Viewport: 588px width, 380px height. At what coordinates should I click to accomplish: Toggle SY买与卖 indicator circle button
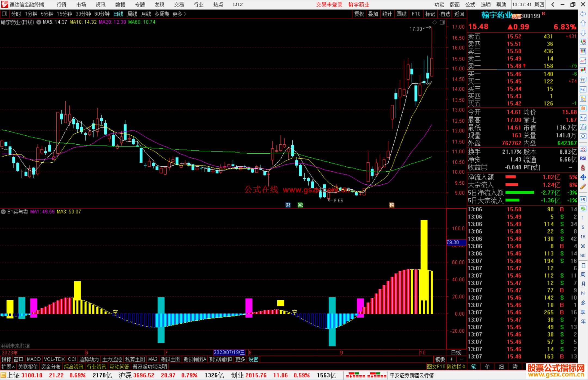tap(3, 212)
